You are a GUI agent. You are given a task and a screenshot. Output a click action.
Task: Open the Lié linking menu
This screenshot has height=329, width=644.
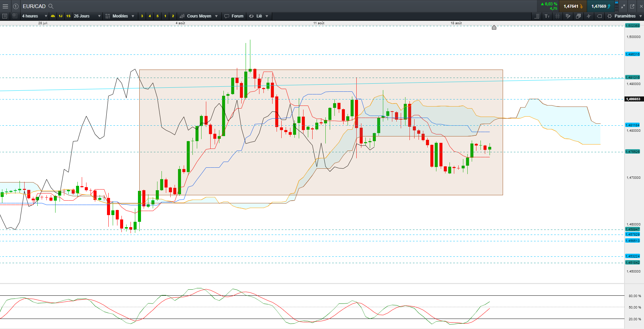point(259,16)
